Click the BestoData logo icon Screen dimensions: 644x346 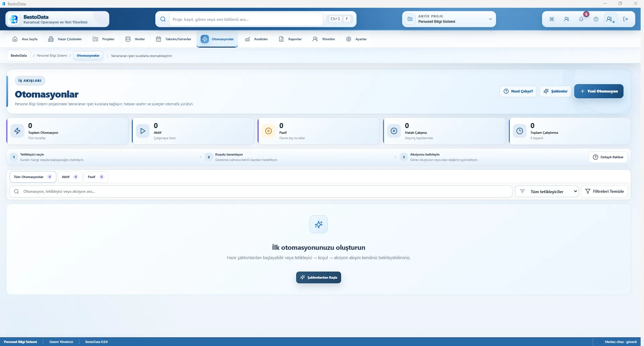(x=14, y=19)
